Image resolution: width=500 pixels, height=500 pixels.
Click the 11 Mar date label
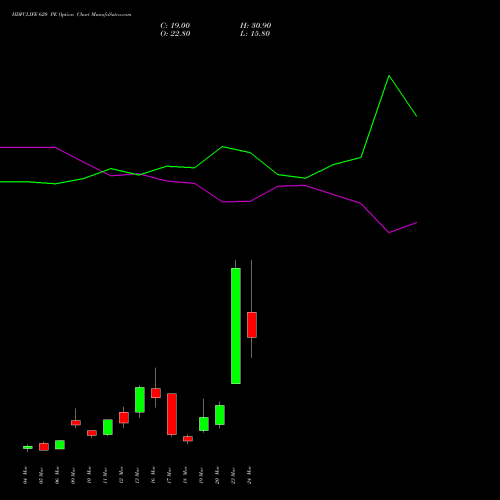pos(106,475)
